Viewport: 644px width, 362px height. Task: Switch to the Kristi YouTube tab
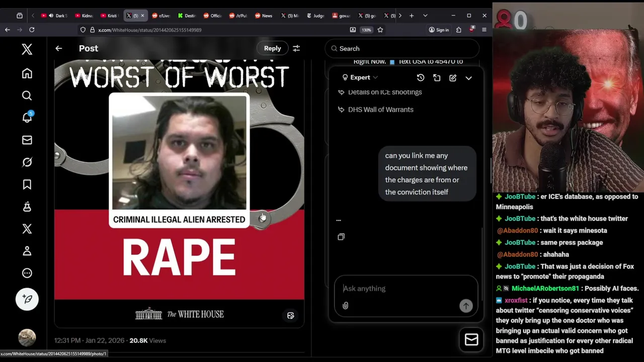[109, 16]
